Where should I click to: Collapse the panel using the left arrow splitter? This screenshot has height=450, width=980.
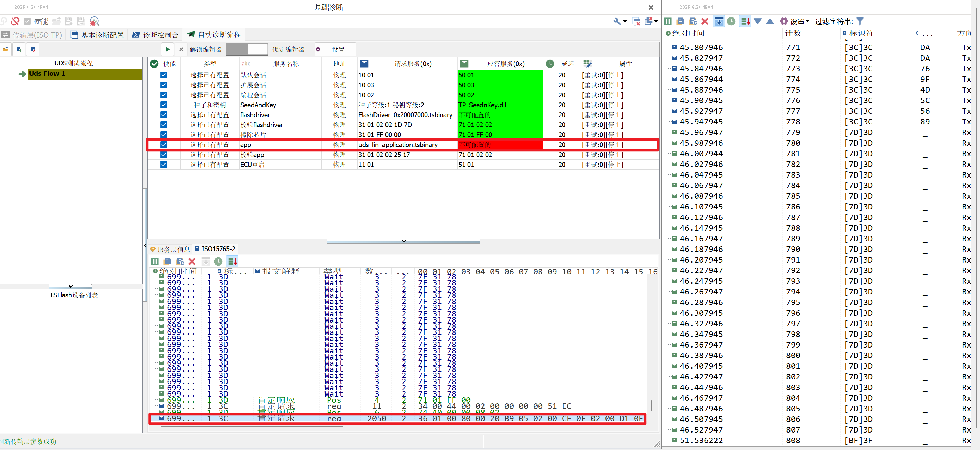point(145,245)
